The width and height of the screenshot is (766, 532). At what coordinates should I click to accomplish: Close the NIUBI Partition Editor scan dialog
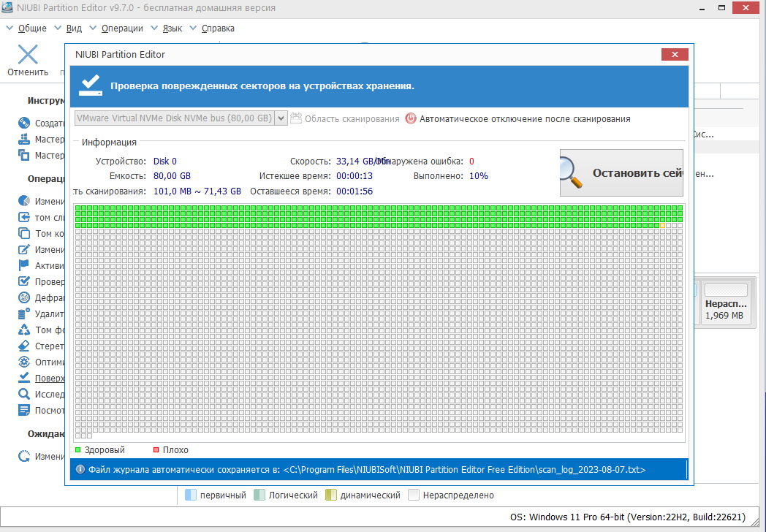675,54
